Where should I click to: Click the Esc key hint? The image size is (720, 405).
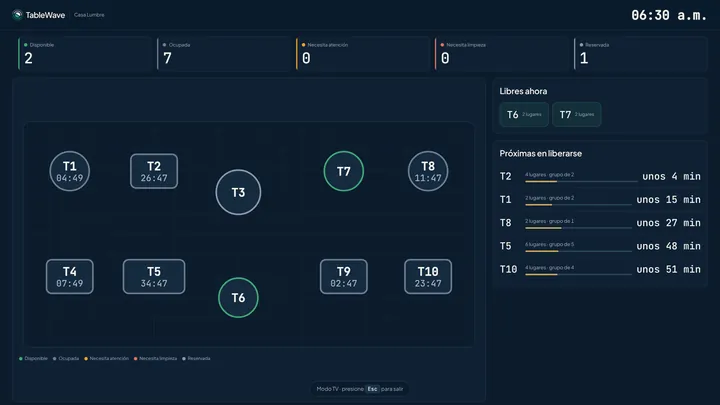[372, 389]
